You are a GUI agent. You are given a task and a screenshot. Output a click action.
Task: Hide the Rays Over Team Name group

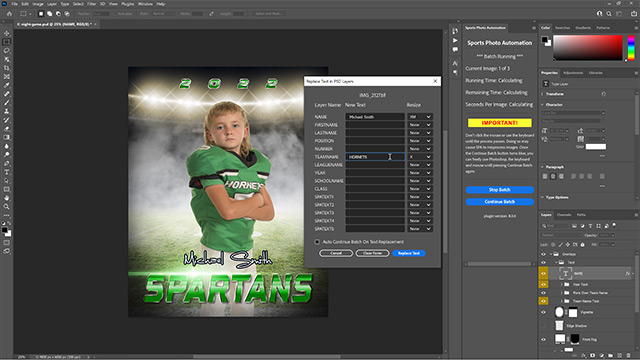click(543, 293)
